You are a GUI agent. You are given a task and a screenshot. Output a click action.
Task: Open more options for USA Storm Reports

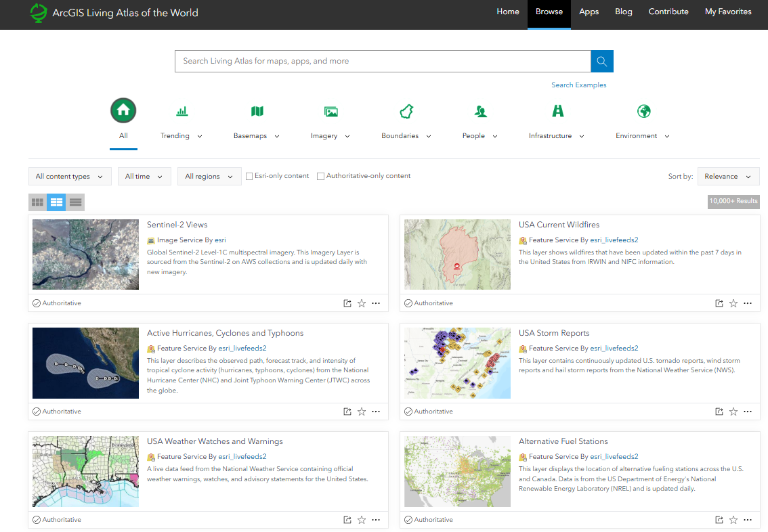[x=748, y=412]
